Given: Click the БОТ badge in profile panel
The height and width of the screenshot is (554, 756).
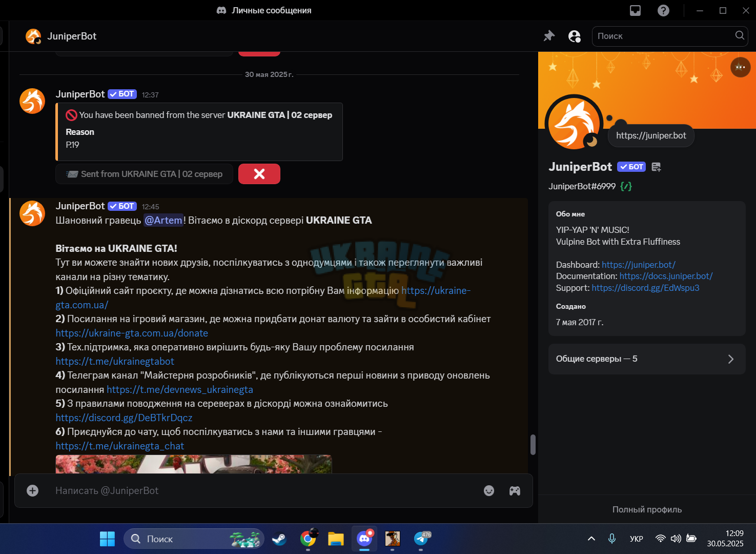Looking at the screenshot, I should [631, 167].
